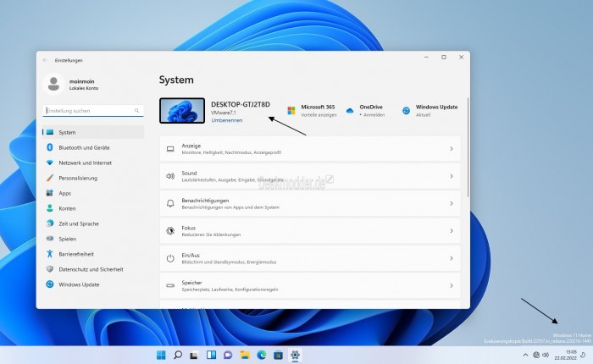The image size is (593, 364).
Task: Click the desktop wallpaper thumbnail of the PC
Action: coord(182,111)
